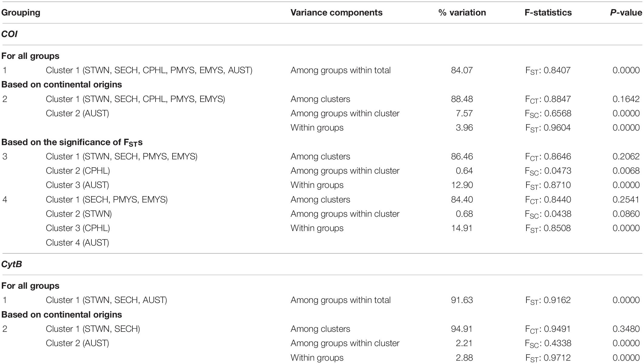Click the 'FSC: 0.4338' statistic
This screenshot has width=644, height=364.
click(548, 344)
